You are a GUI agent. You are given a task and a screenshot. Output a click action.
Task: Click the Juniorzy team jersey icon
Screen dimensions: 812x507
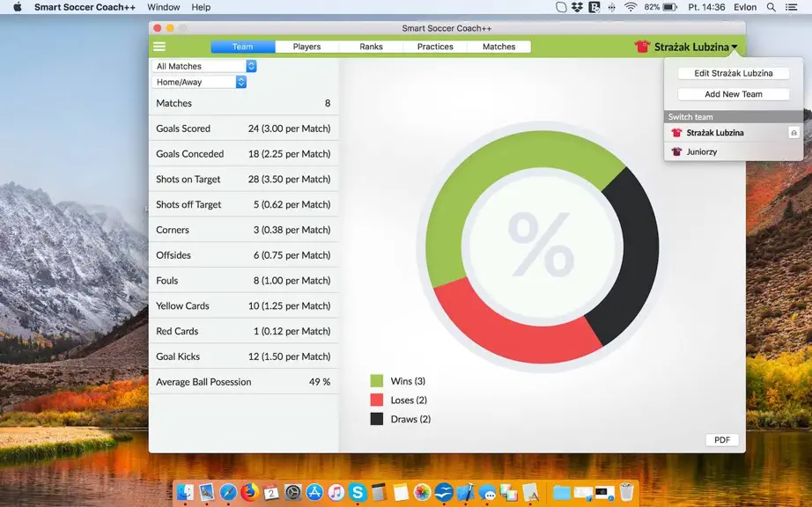(x=676, y=151)
